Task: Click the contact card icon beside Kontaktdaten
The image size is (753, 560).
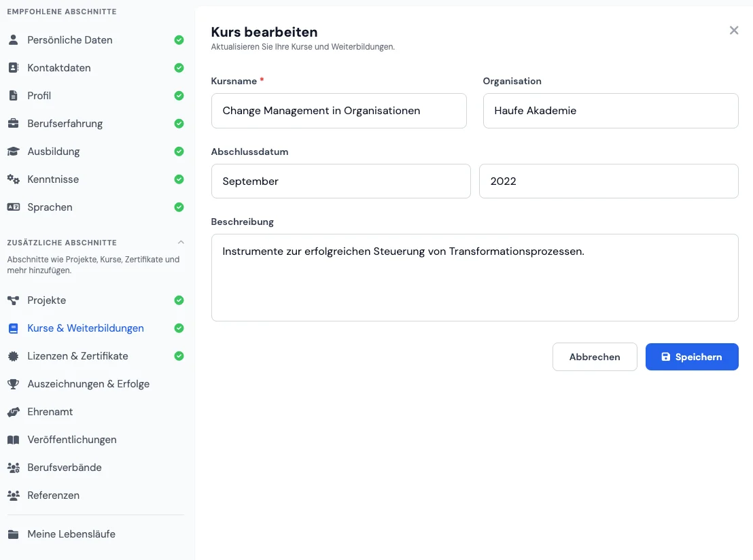Action: tap(14, 68)
